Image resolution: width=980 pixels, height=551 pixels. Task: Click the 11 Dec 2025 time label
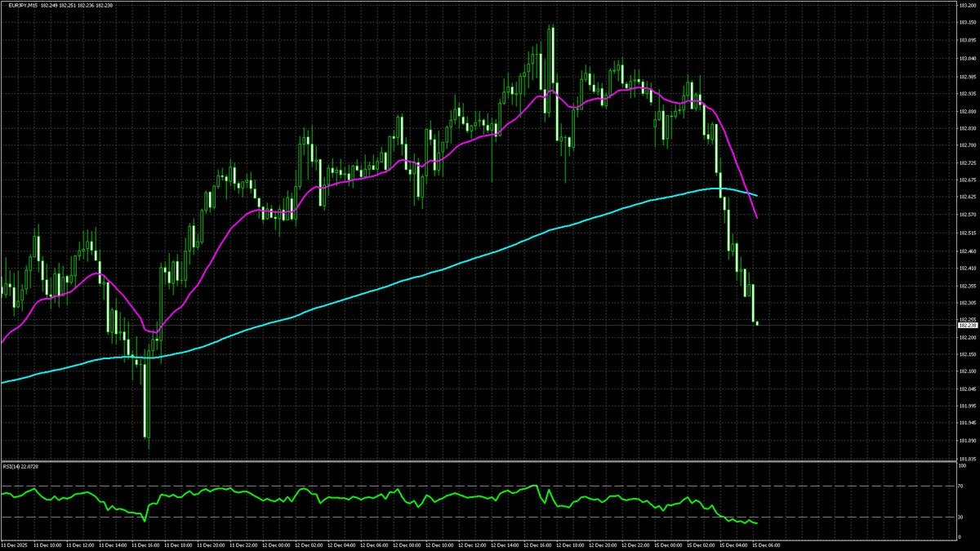[16, 544]
